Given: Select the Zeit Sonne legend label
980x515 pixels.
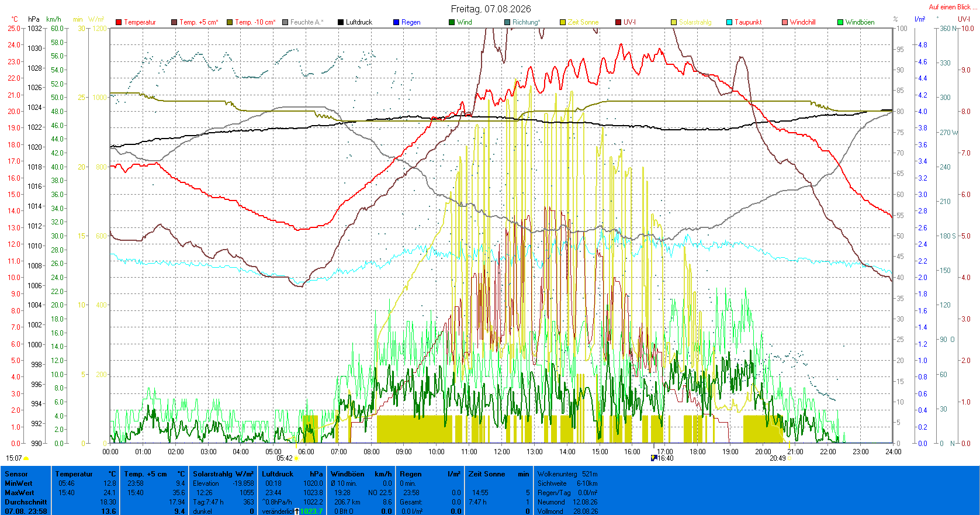Looking at the screenshot, I should [x=583, y=22].
